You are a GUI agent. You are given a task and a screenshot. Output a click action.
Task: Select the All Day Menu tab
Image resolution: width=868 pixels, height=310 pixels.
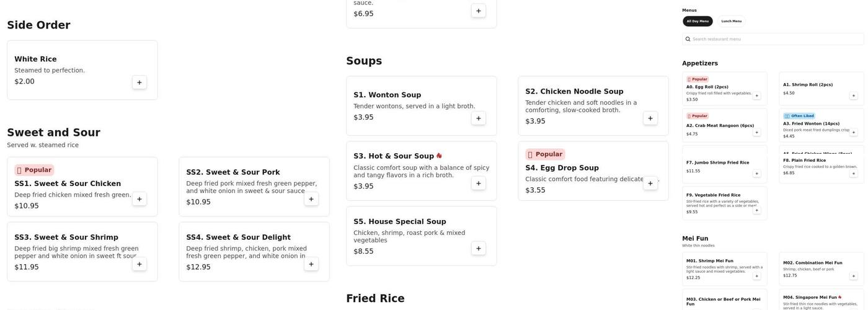[697, 21]
